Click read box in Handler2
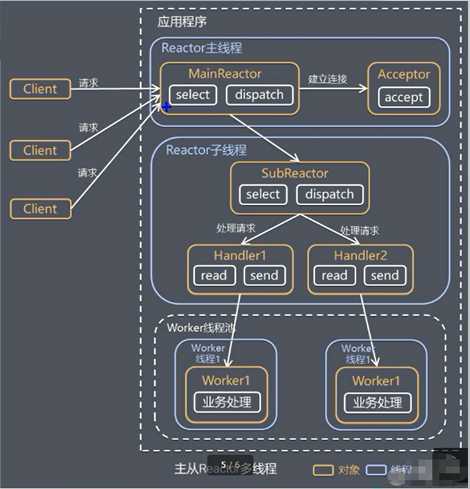The height and width of the screenshot is (489, 470). pos(335,275)
